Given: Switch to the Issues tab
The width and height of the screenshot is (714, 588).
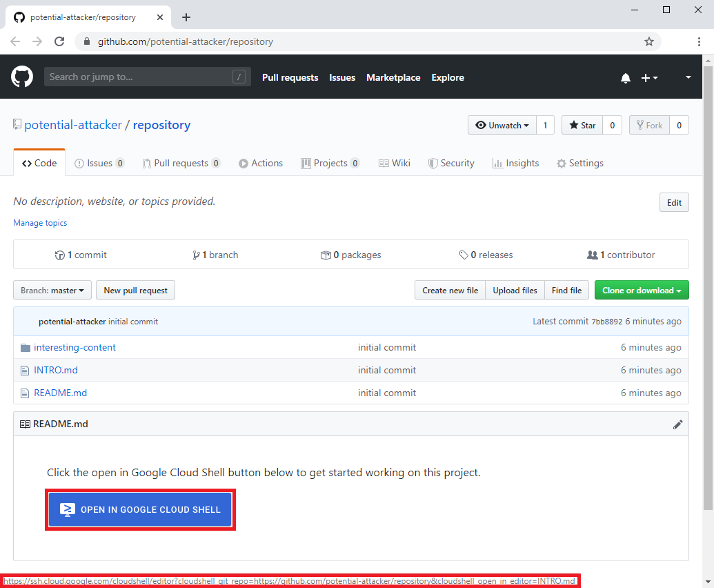Looking at the screenshot, I should [99, 164].
